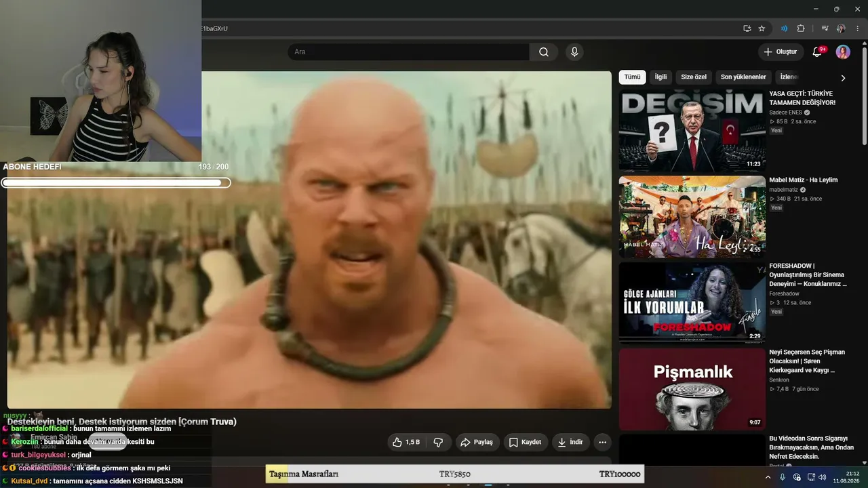Screen dimensions: 868x488
Task: Share the video with Paylaş
Action: (x=477, y=442)
